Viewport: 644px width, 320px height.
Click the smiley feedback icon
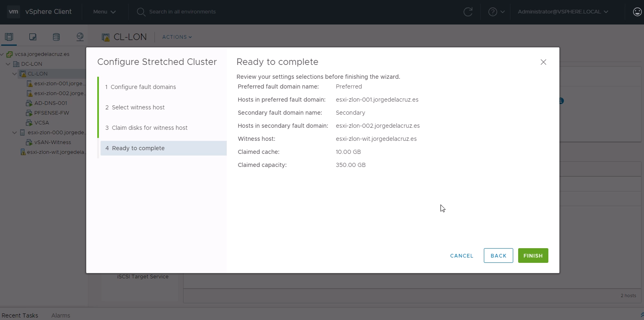(x=637, y=12)
